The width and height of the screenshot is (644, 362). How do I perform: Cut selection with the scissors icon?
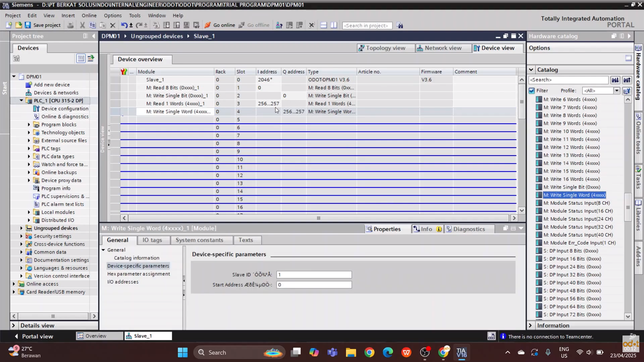(82, 25)
